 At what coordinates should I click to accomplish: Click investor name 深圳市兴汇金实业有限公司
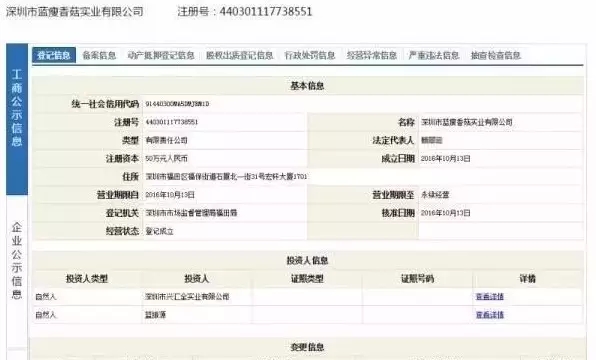(x=187, y=297)
